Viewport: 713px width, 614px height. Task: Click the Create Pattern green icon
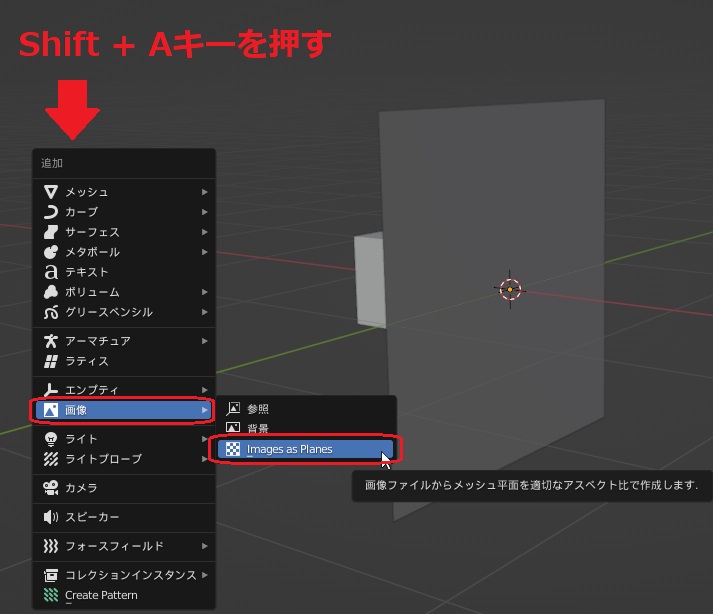click(51, 595)
